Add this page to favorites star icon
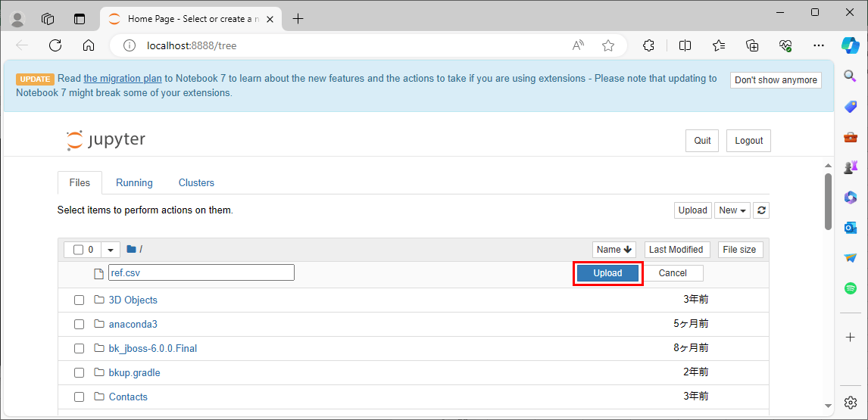 point(608,45)
